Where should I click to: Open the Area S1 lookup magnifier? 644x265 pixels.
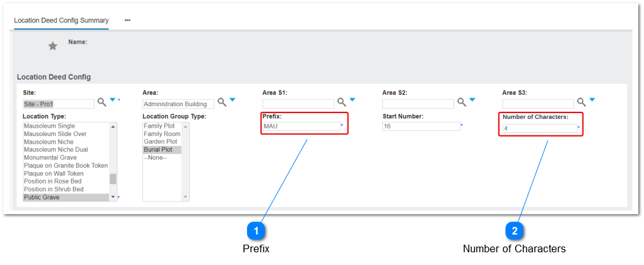pos(342,102)
